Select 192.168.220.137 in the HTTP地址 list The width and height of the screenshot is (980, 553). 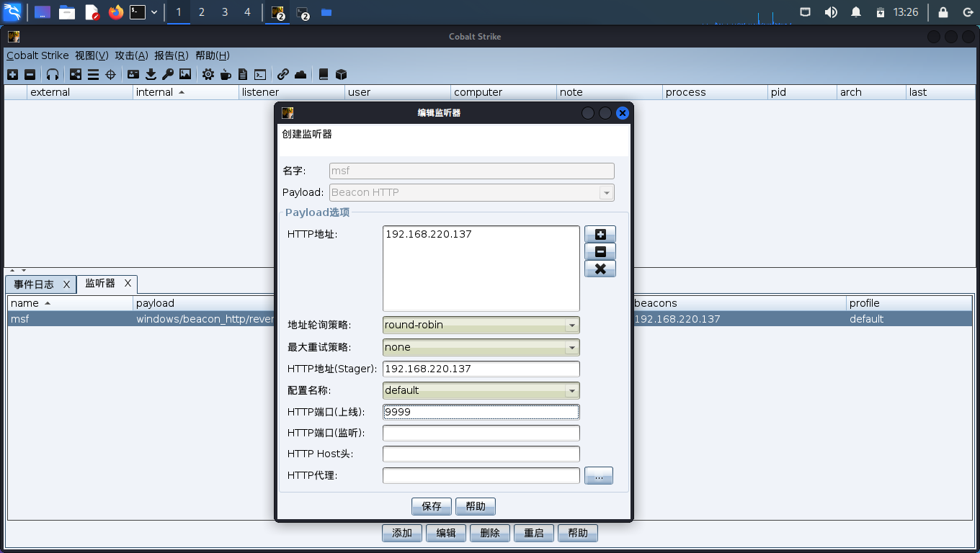pyautogui.click(x=429, y=234)
